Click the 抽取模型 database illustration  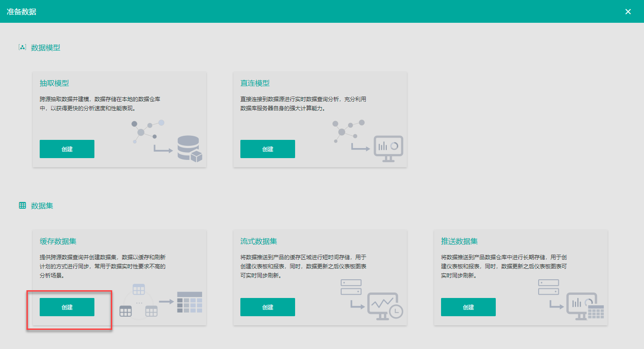click(166, 141)
